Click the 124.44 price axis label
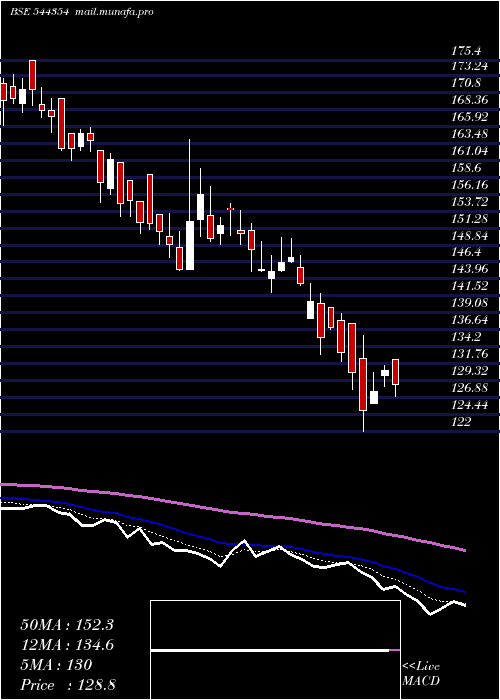500x700 pixels. (x=470, y=405)
